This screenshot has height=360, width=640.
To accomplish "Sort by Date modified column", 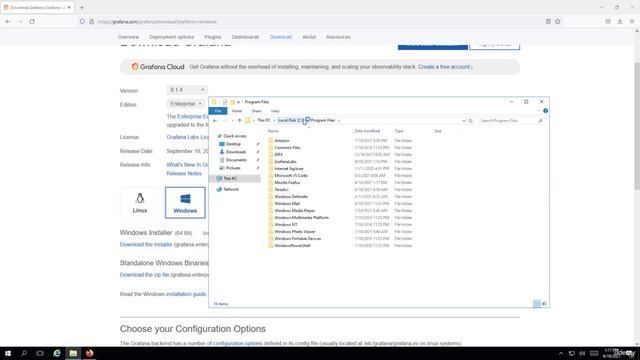I will [x=367, y=131].
